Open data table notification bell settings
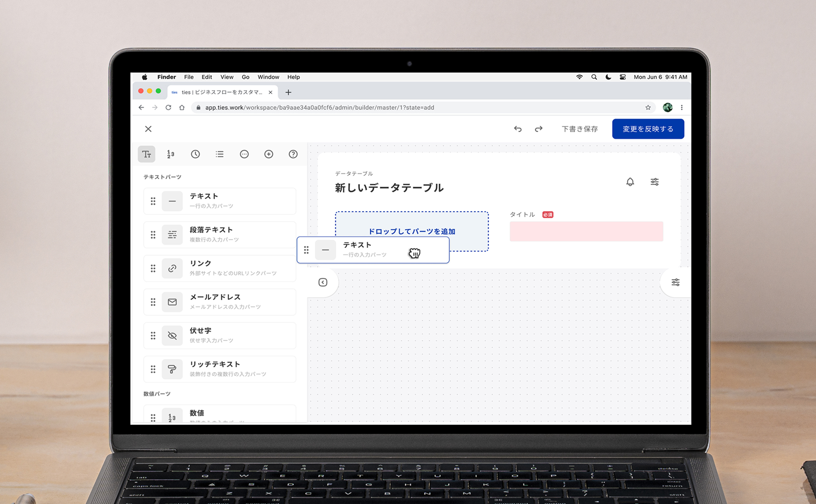This screenshot has height=504, width=816. [x=630, y=182]
